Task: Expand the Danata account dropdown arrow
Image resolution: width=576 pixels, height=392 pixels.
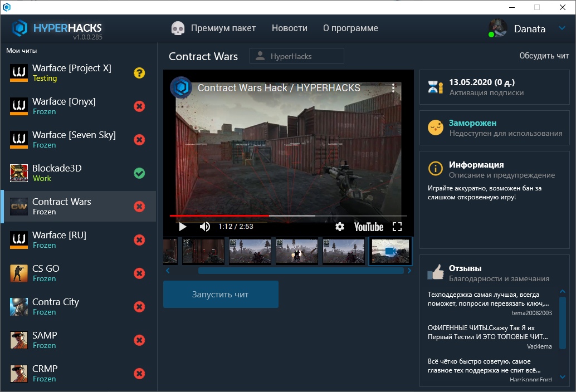Action: (562, 29)
